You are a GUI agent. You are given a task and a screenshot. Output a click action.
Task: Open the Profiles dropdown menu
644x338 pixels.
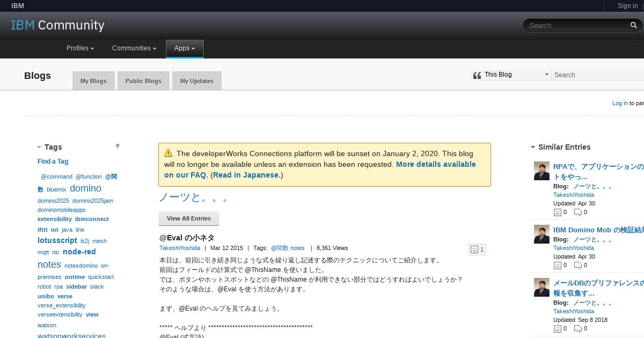click(80, 48)
